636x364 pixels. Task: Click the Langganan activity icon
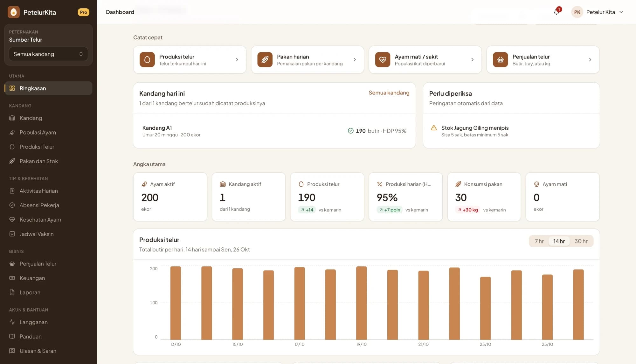12,322
